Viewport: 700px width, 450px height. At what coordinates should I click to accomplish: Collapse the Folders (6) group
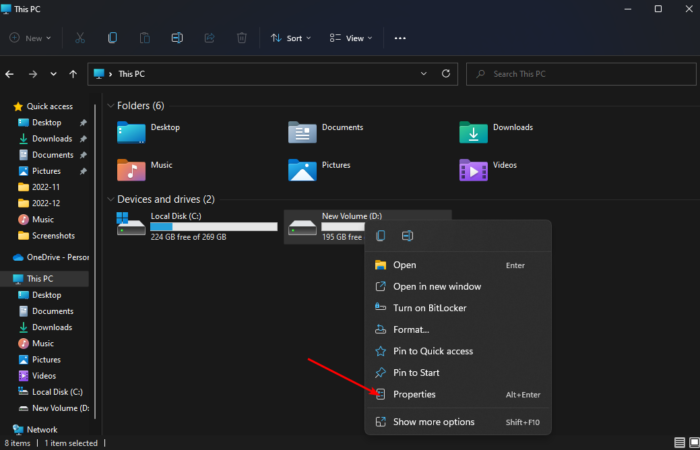(111, 106)
